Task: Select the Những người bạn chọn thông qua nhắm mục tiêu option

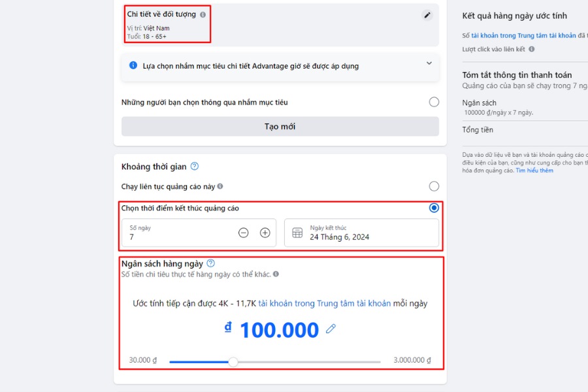Action: click(x=434, y=102)
